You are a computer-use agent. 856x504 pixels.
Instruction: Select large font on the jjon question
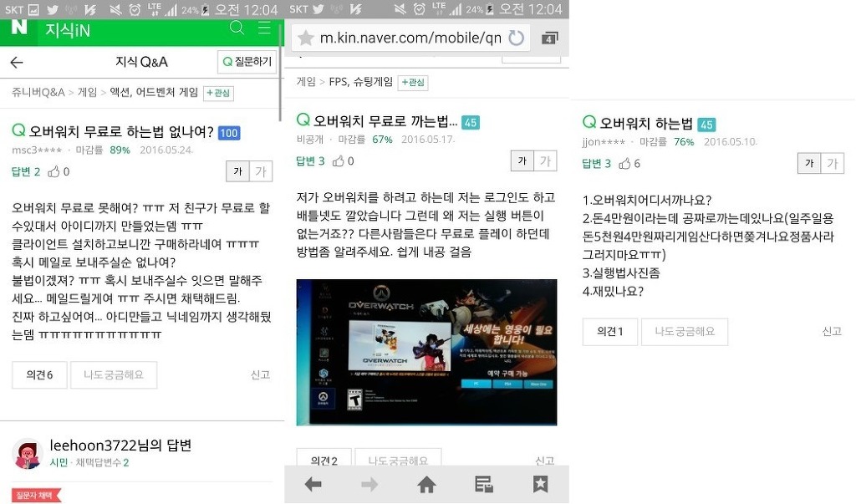(832, 163)
